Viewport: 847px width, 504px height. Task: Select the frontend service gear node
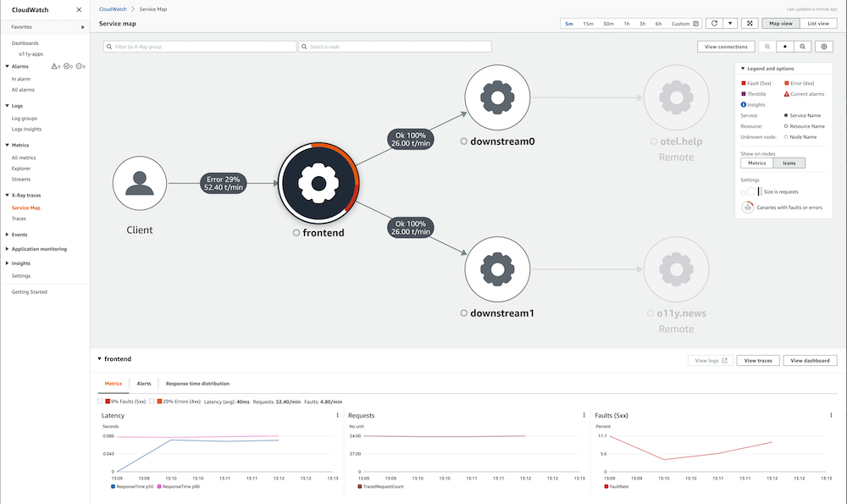pyautogui.click(x=318, y=183)
